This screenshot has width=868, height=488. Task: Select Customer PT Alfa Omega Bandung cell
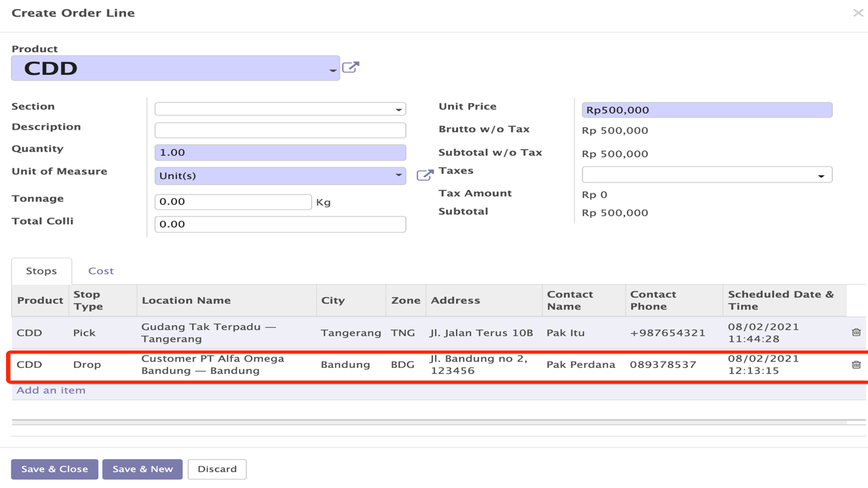[x=226, y=364]
